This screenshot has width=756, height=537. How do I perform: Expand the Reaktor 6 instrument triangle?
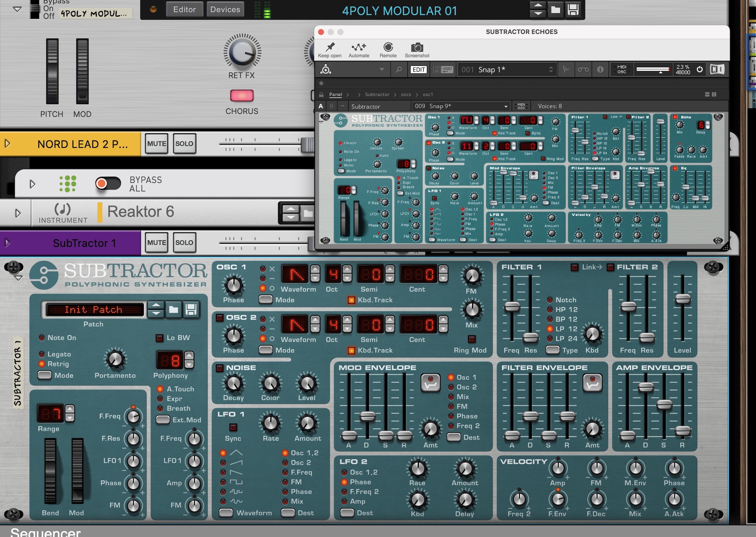(18, 213)
